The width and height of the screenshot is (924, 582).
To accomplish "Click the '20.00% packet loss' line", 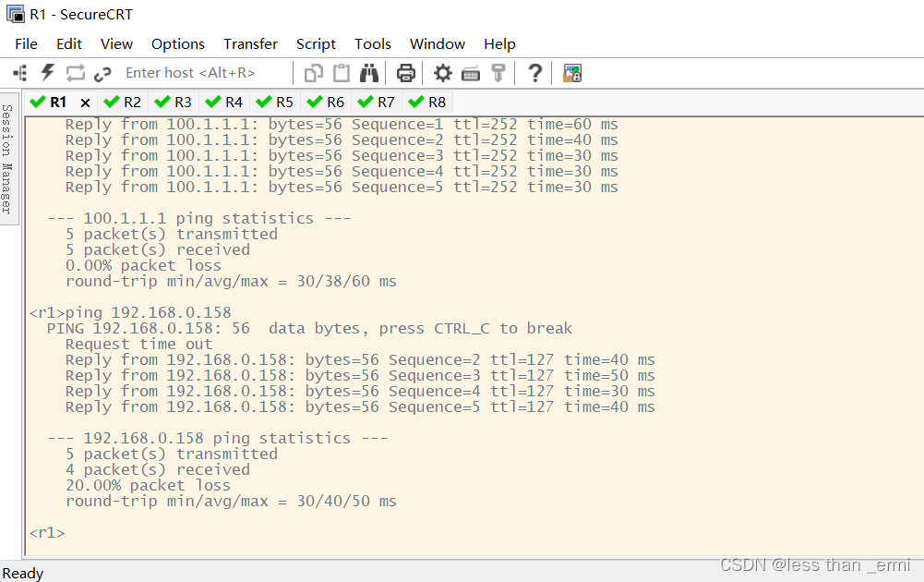I will [x=148, y=485].
